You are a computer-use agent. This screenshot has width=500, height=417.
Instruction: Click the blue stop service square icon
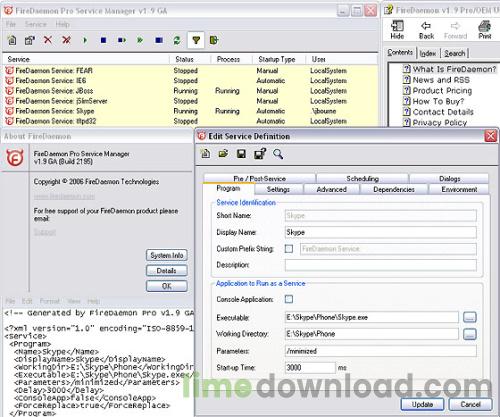tap(103, 40)
